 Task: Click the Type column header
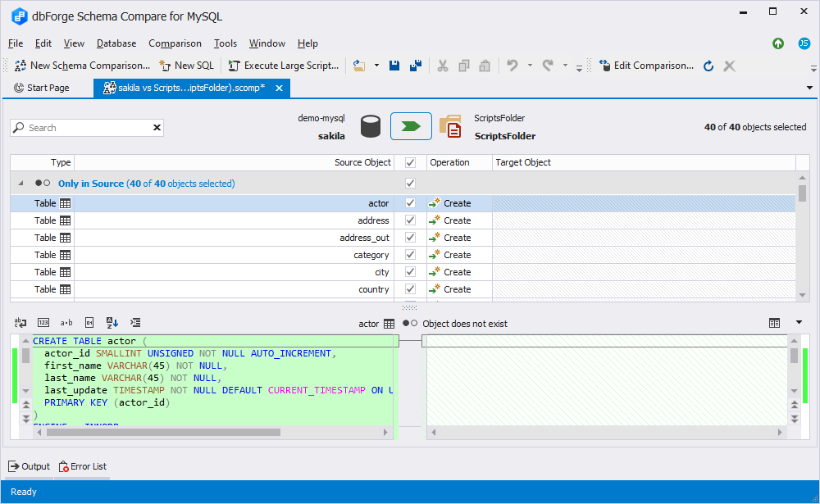[x=43, y=162]
